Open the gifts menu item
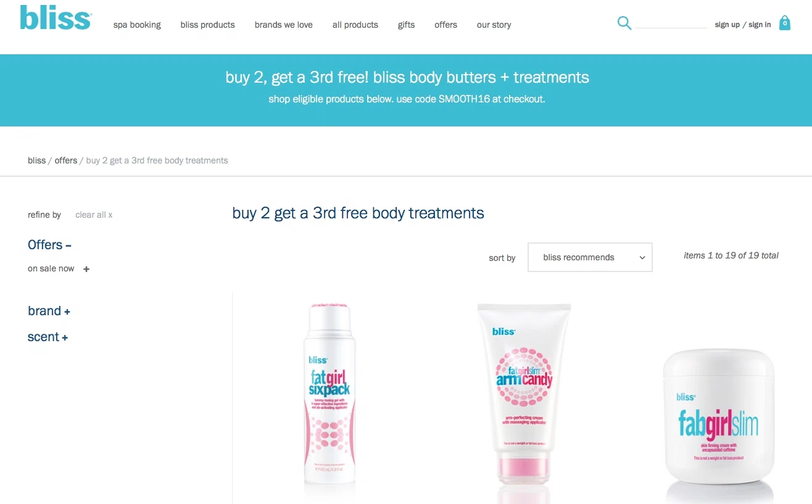 coord(406,25)
